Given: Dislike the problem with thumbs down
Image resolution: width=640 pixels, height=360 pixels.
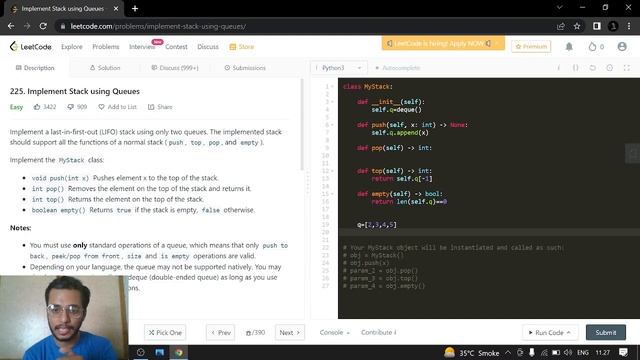Looking at the screenshot, I should click(77, 107).
